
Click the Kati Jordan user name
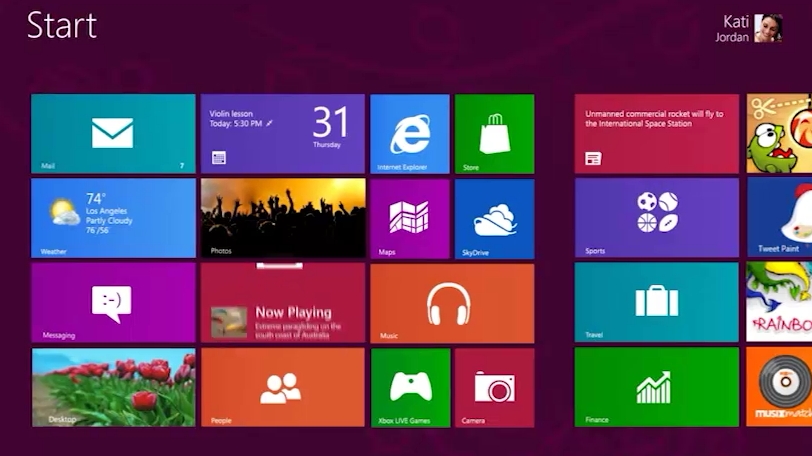click(x=732, y=28)
